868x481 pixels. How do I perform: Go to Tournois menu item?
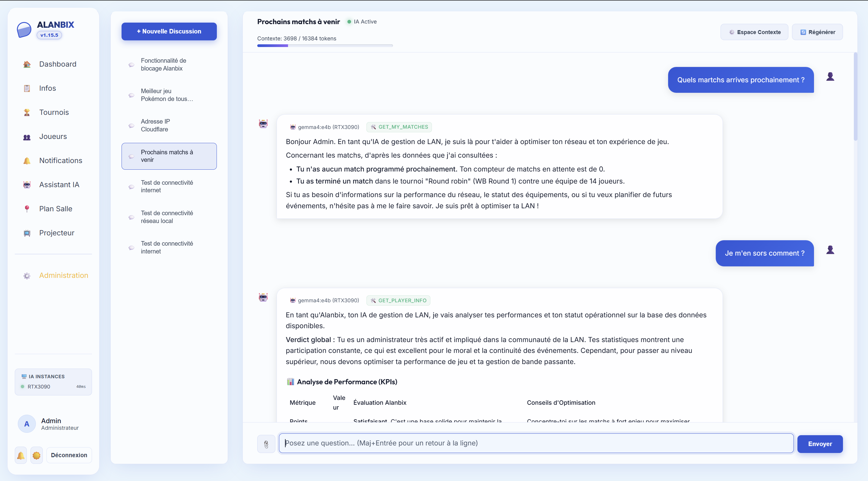53,112
